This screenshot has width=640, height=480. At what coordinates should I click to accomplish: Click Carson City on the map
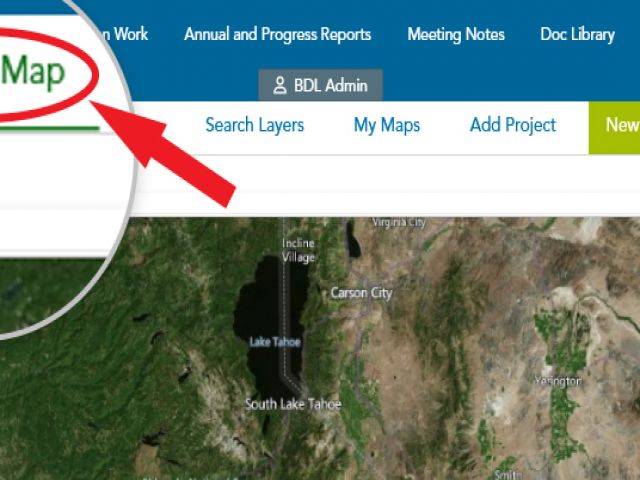[361, 293]
